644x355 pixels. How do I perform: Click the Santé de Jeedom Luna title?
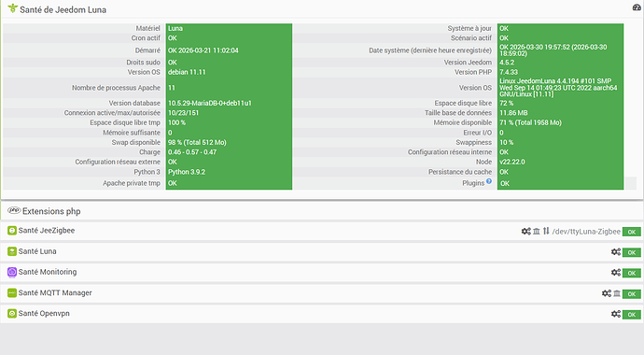coord(63,9)
